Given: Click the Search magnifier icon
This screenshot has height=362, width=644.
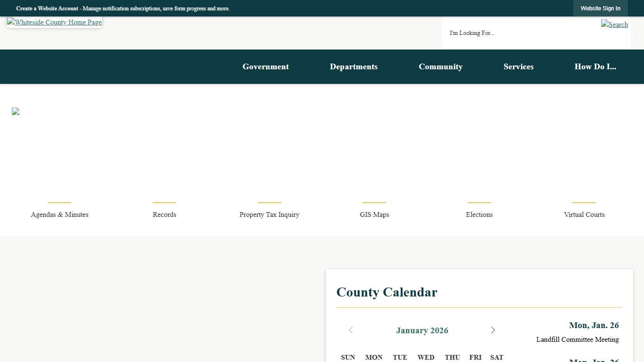Looking at the screenshot, I should (614, 25).
